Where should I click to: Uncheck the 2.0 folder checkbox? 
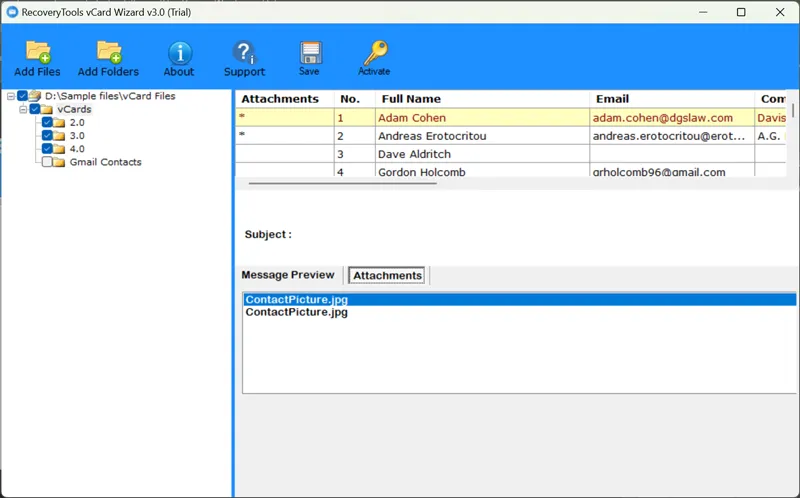(x=47, y=122)
